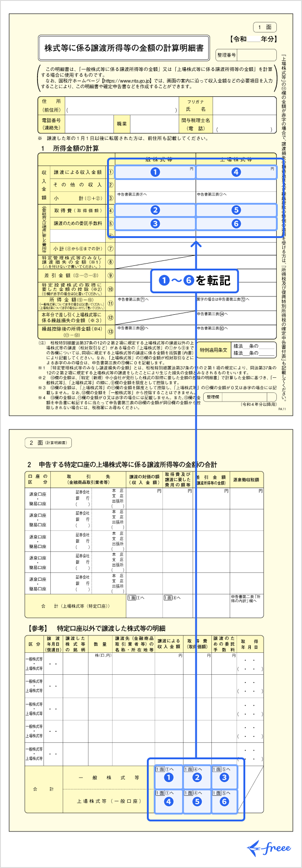Click the form title 株式等に係る譲渡所得等の金額の計算明細書

[x=124, y=48]
